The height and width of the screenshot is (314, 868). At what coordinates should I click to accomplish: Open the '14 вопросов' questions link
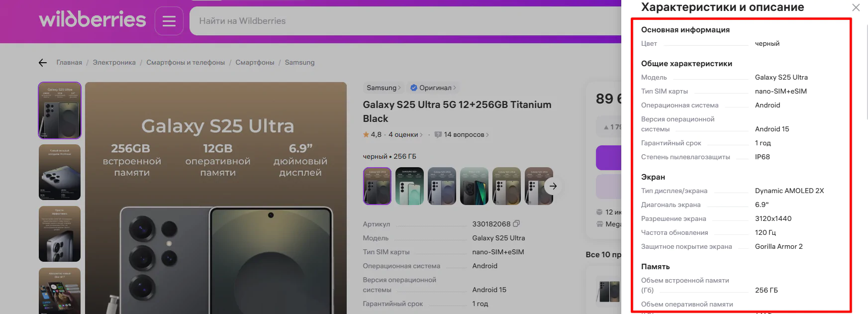466,134
